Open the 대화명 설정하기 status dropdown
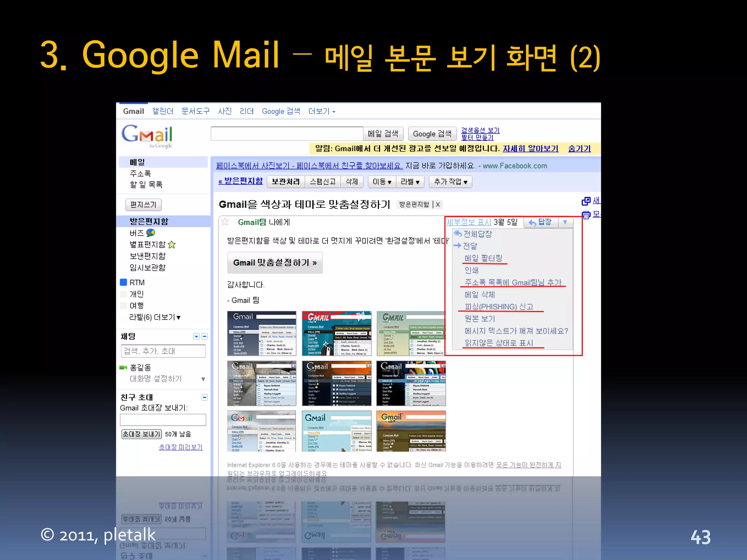The height and width of the screenshot is (560, 747). (203, 379)
